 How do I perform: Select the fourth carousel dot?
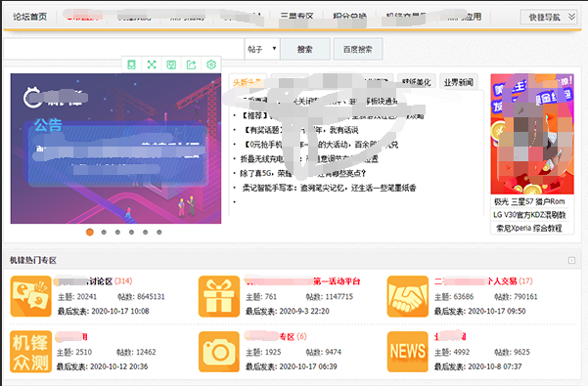click(132, 233)
